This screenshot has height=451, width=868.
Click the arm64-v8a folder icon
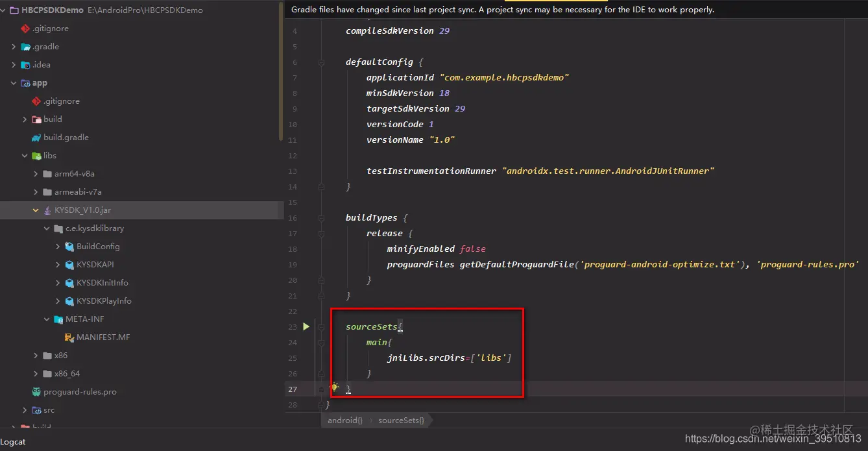[x=47, y=174]
